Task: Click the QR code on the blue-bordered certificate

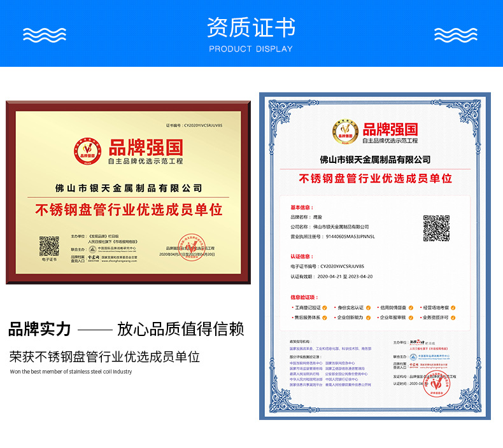Action: pos(436,228)
